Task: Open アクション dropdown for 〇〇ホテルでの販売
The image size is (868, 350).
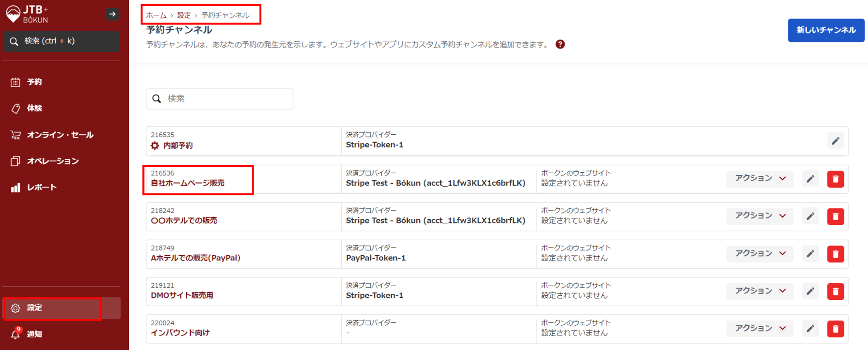Action: tap(759, 216)
